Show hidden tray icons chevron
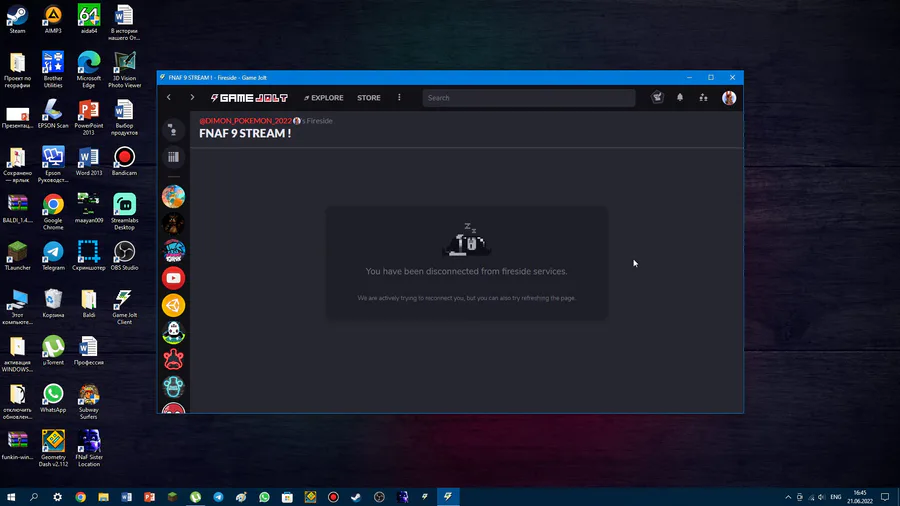 tap(788, 497)
